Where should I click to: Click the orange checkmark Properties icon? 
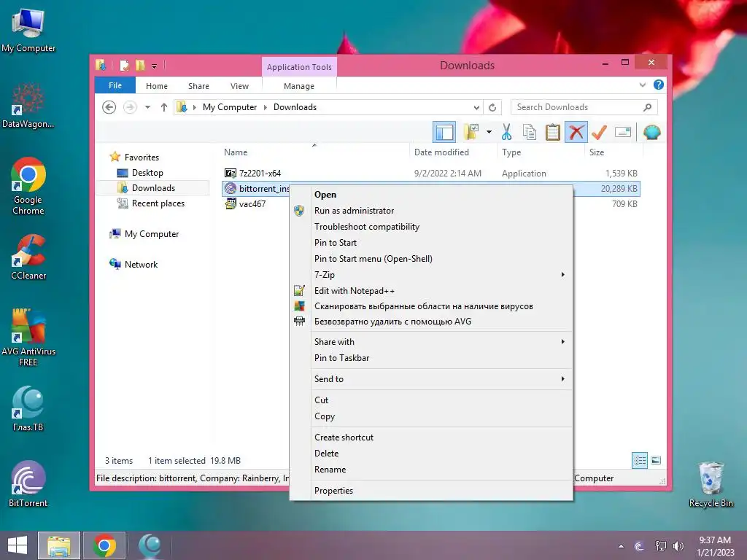click(x=599, y=133)
